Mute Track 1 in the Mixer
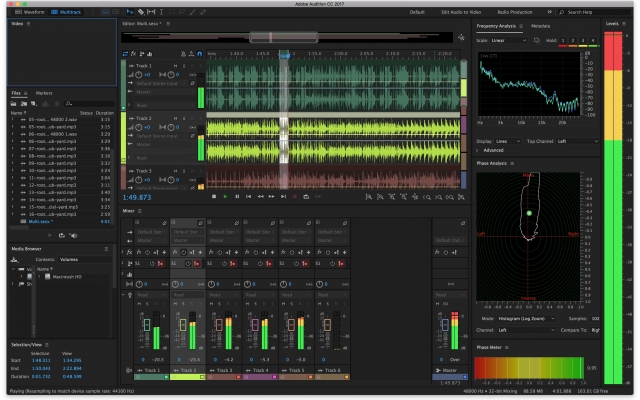 (139, 304)
